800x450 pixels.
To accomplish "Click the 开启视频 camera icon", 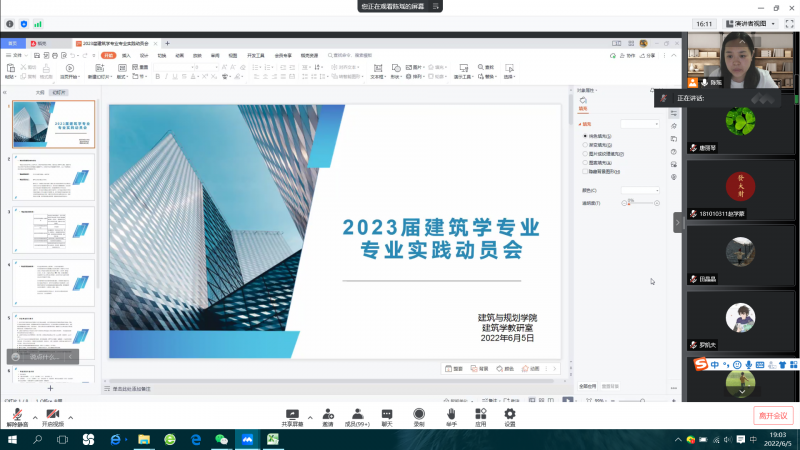I will coord(52,413).
